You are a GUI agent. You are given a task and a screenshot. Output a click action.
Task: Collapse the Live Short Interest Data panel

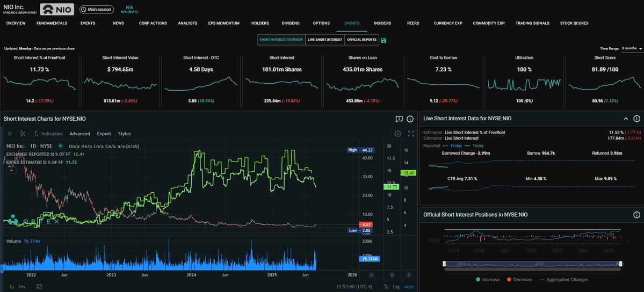pos(626,119)
